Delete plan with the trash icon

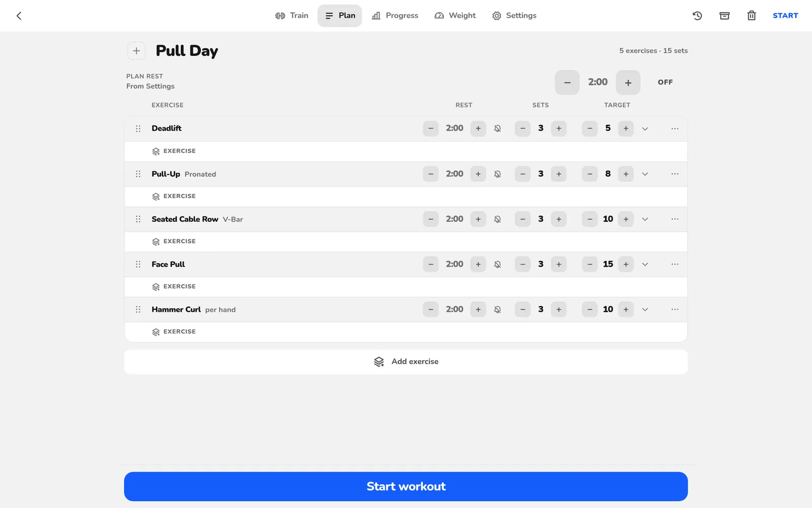pyautogui.click(x=752, y=16)
